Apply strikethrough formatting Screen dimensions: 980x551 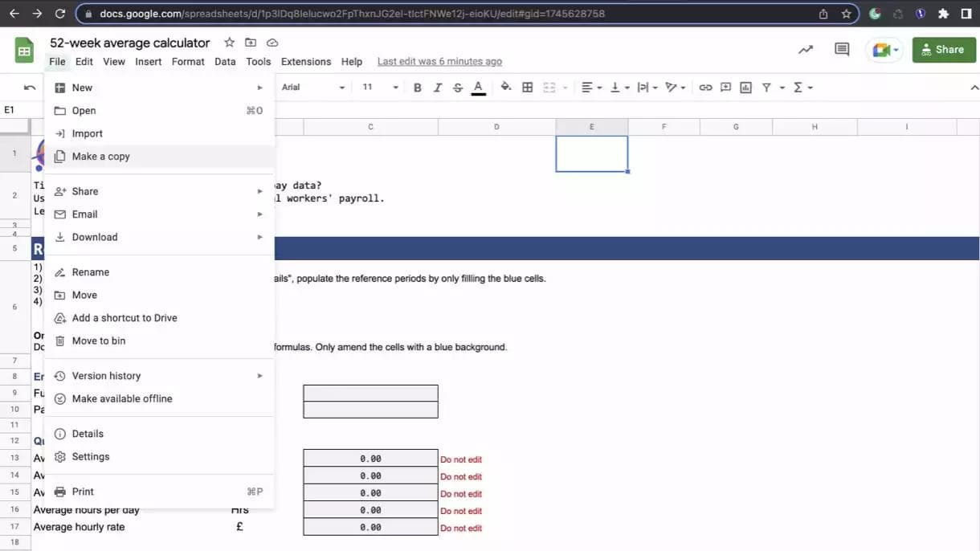[458, 87]
